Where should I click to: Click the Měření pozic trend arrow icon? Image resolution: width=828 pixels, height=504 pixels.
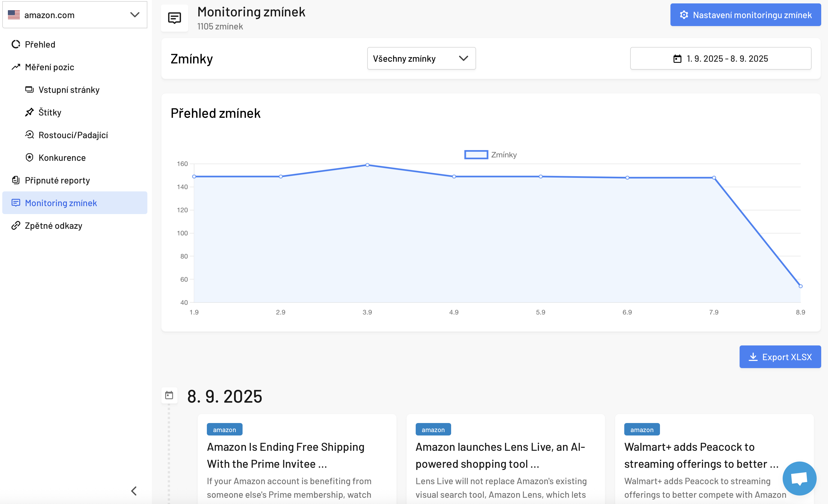click(16, 67)
